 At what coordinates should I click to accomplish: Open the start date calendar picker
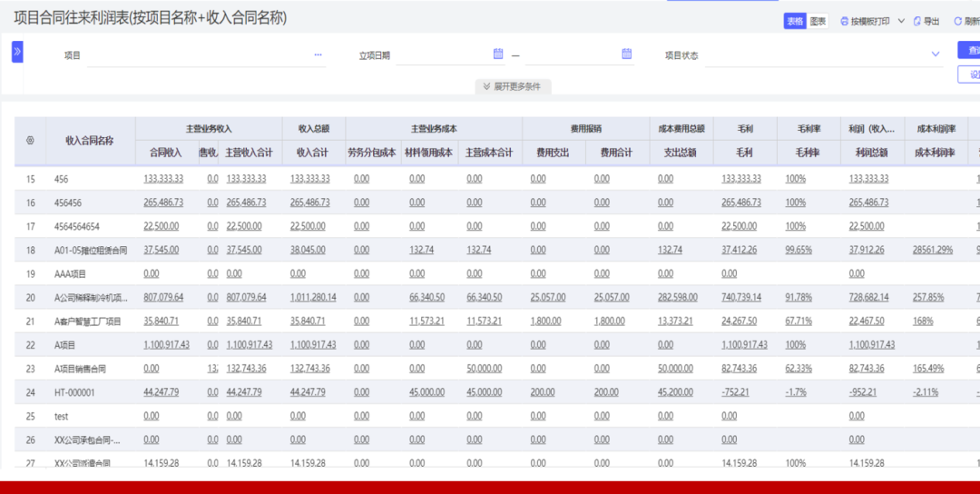(x=498, y=54)
